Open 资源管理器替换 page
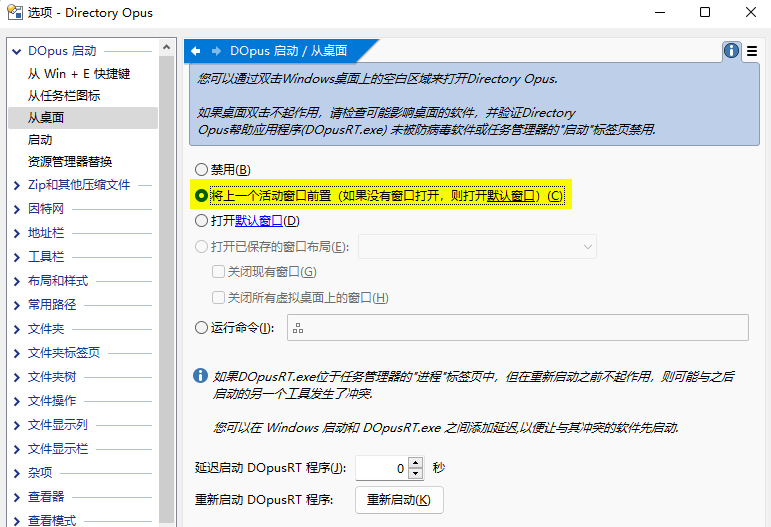Screen dimensions: 771x527 (70, 162)
